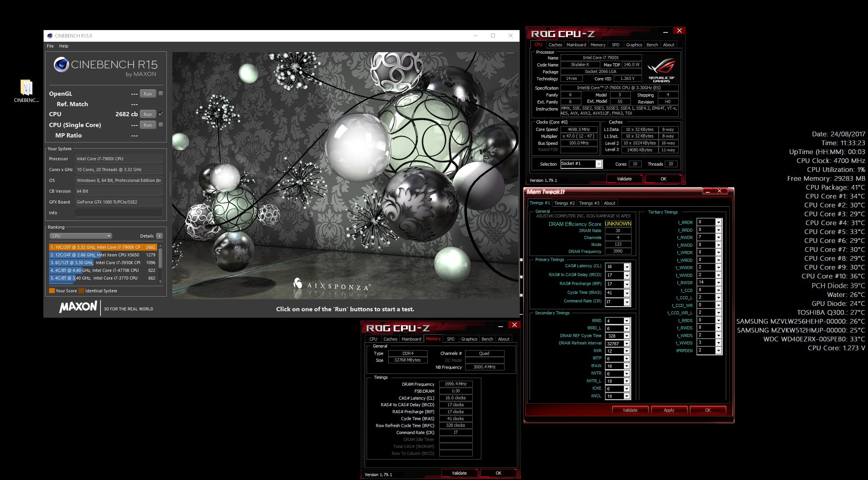
Task: Click Apply in Mem TweakIt
Action: pyautogui.click(x=669, y=410)
